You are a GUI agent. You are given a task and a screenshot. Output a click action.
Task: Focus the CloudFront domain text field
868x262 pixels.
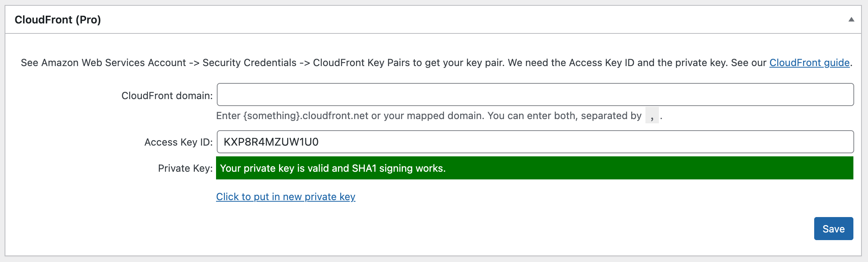pyautogui.click(x=535, y=95)
